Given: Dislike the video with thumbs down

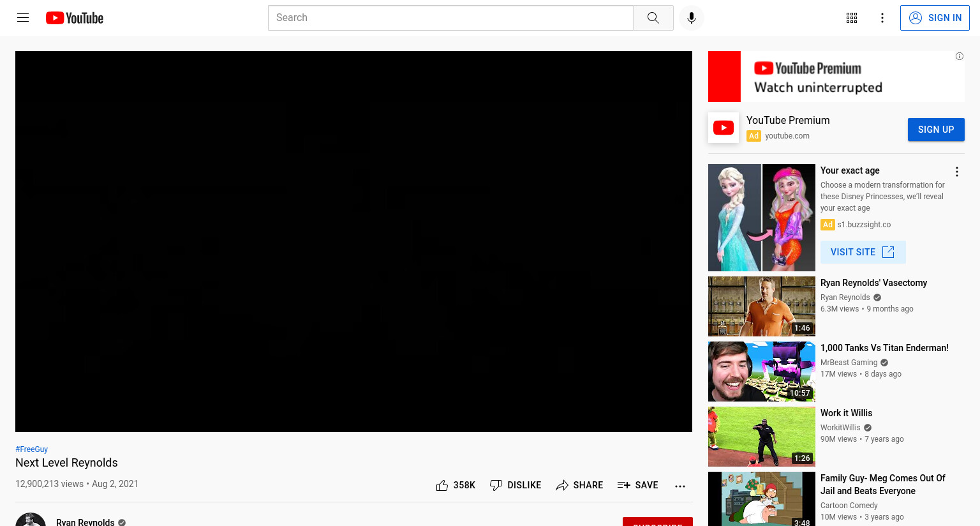Looking at the screenshot, I should pos(516,485).
